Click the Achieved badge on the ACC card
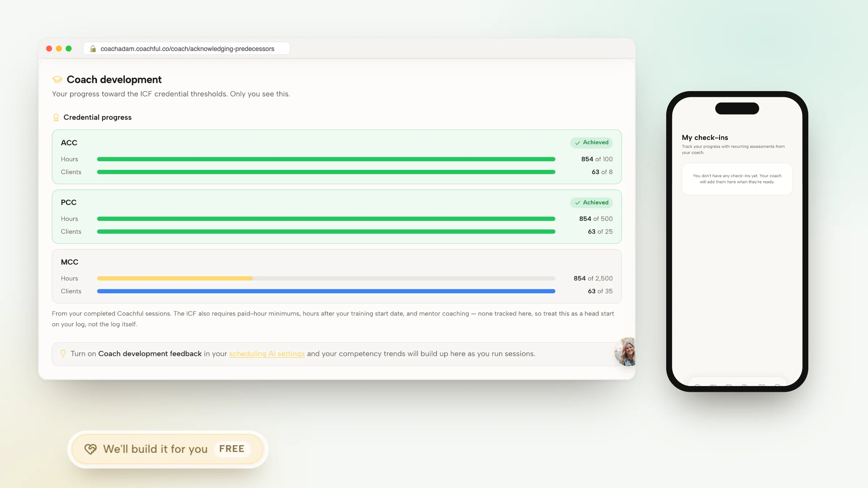Image resolution: width=868 pixels, height=488 pixels. [592, 142]
